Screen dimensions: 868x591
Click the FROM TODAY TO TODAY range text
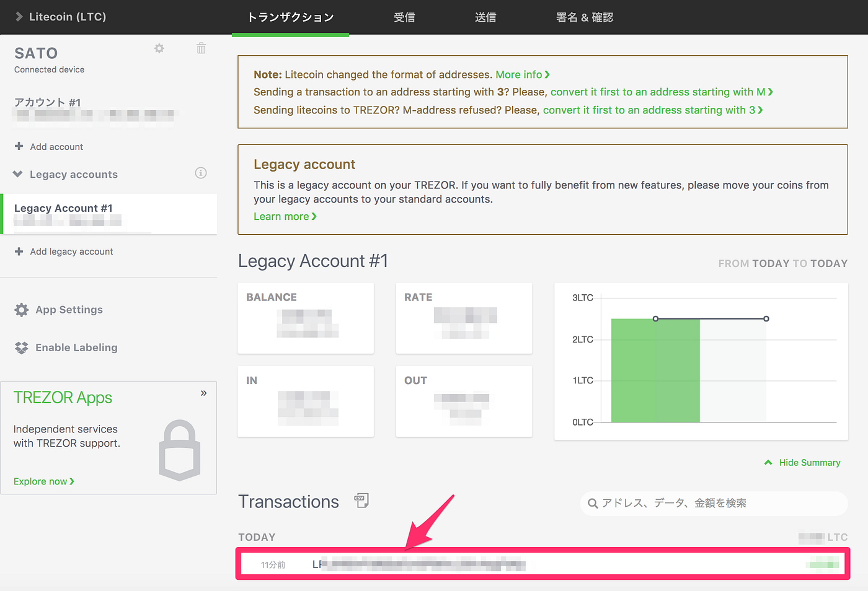(782, 263)
